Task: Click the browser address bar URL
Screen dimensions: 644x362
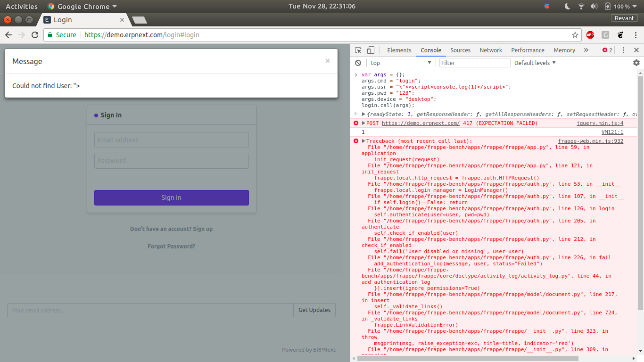Action: (x=142, y=35)
